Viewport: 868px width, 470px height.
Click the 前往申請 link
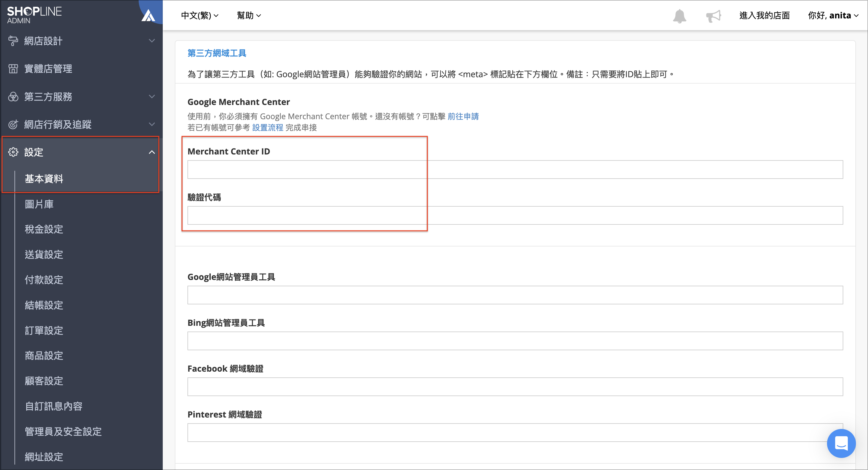click(x=463, y=116)
